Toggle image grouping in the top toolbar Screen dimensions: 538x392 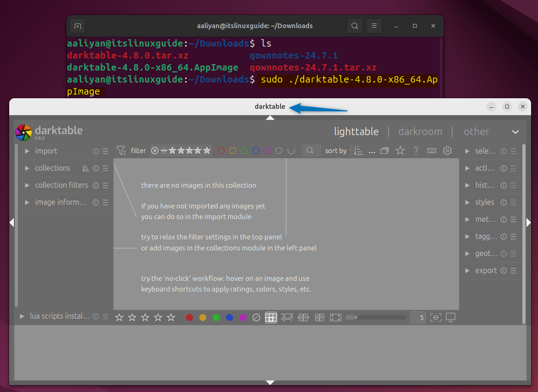click(x=384, y=150)
